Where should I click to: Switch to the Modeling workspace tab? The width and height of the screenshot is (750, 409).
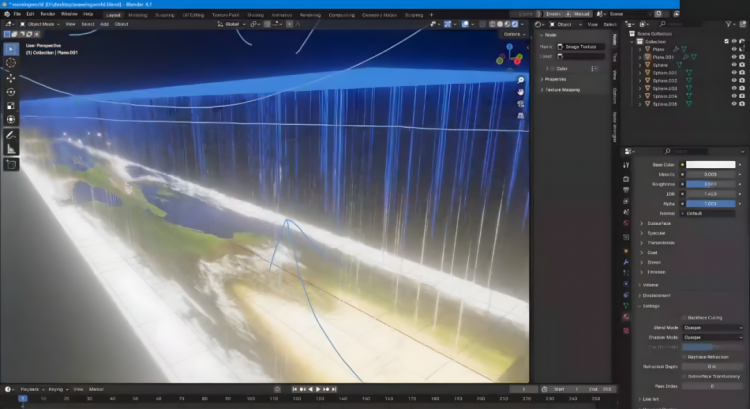click(138, 15)
